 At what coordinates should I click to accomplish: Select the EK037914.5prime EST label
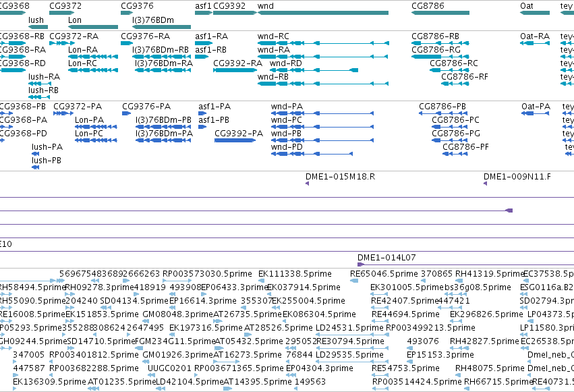304,287
